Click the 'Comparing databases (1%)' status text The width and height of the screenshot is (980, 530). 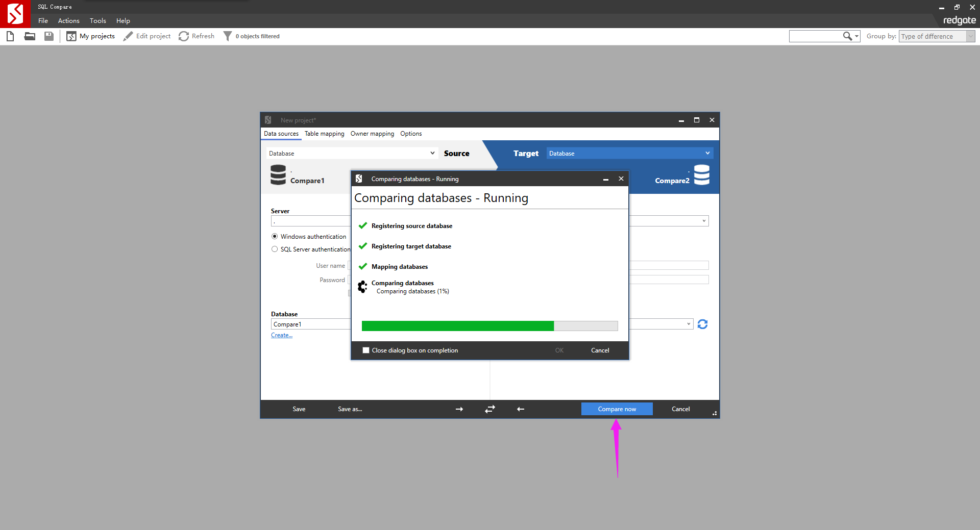pos(413,291)
